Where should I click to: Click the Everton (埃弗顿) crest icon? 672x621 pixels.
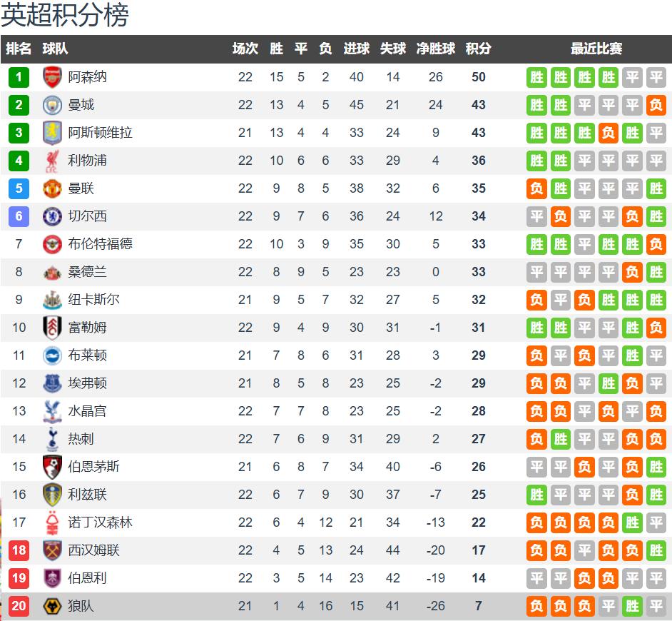[53, 383]
